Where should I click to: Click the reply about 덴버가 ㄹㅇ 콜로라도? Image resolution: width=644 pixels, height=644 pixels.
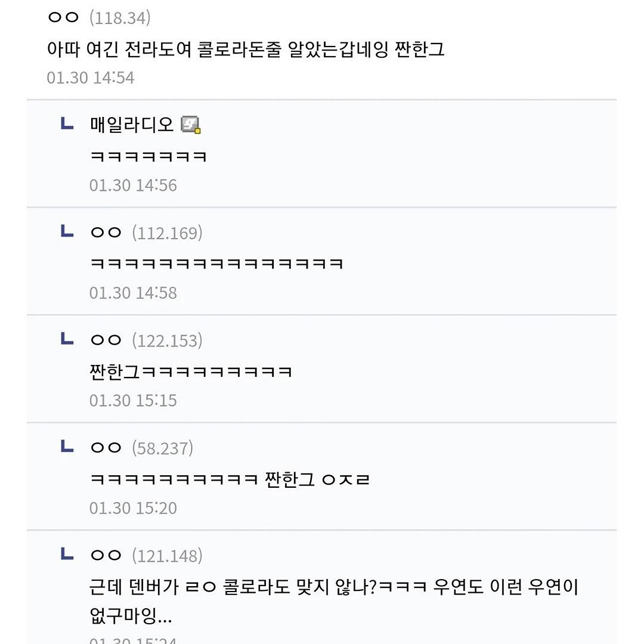333,601
